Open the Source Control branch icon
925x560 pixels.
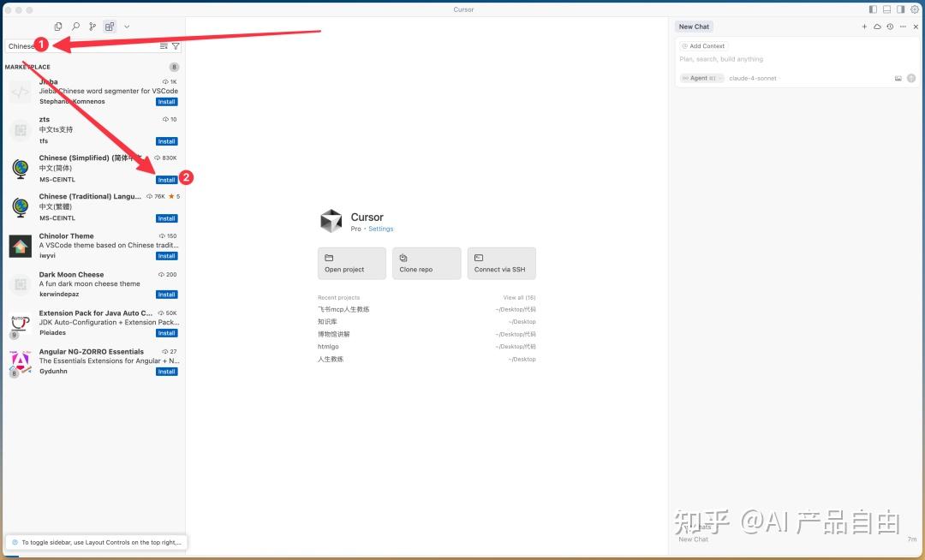(92, 27)
